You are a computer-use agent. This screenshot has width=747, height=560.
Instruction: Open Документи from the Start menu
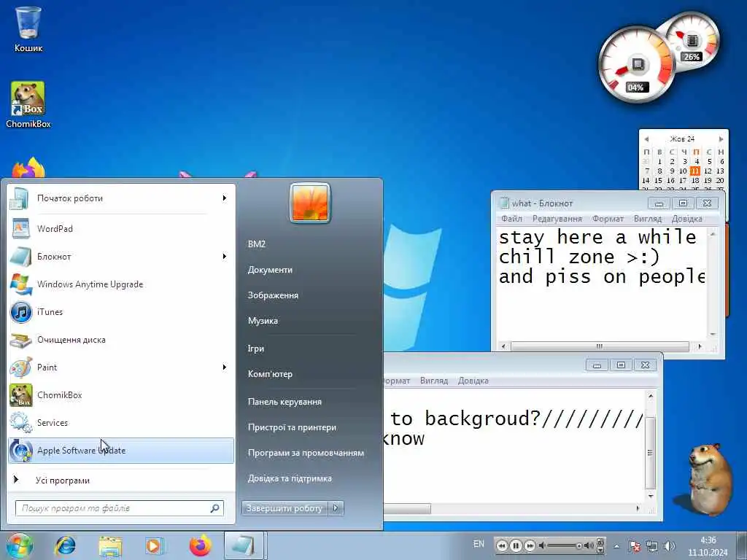[x=270, y=270]
